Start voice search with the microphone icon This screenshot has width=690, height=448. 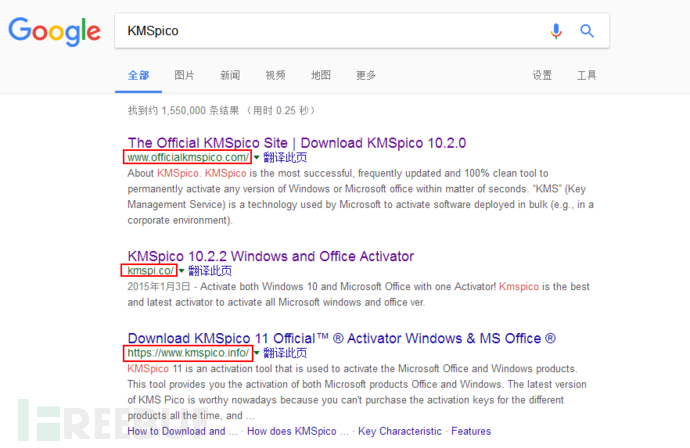coord(556,31)
